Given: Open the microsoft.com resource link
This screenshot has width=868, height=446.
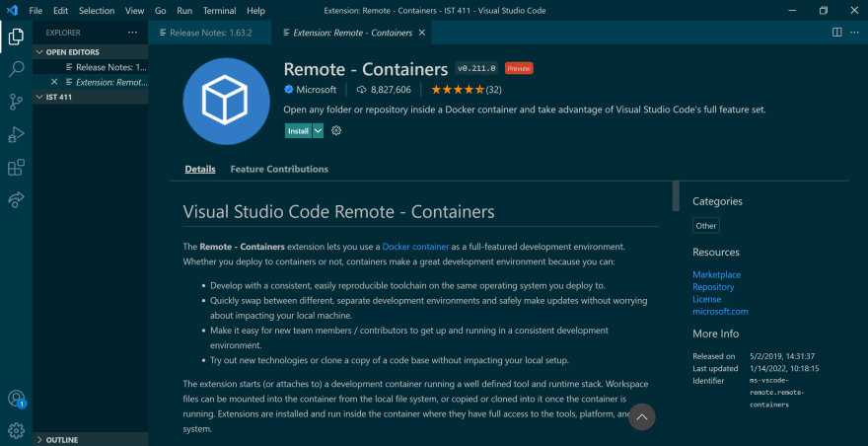Looking at the screenshot, I should coord(720,312).
